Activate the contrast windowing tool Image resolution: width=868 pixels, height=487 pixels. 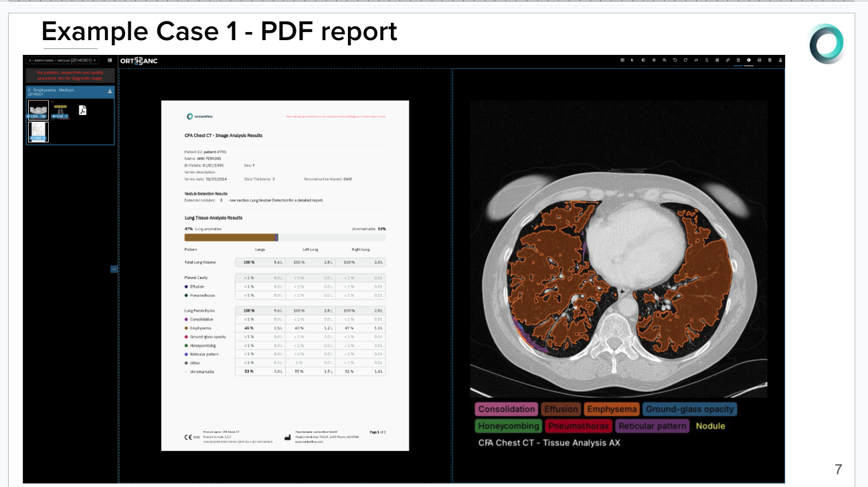tap(643, 60)
